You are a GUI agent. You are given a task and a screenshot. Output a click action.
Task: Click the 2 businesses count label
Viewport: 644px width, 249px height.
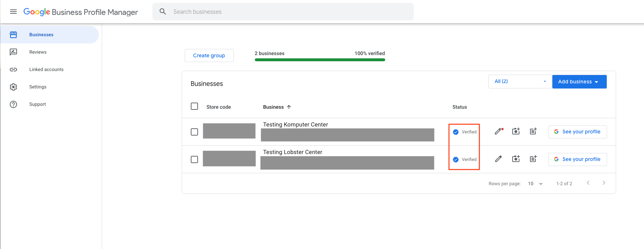(269, 53)
